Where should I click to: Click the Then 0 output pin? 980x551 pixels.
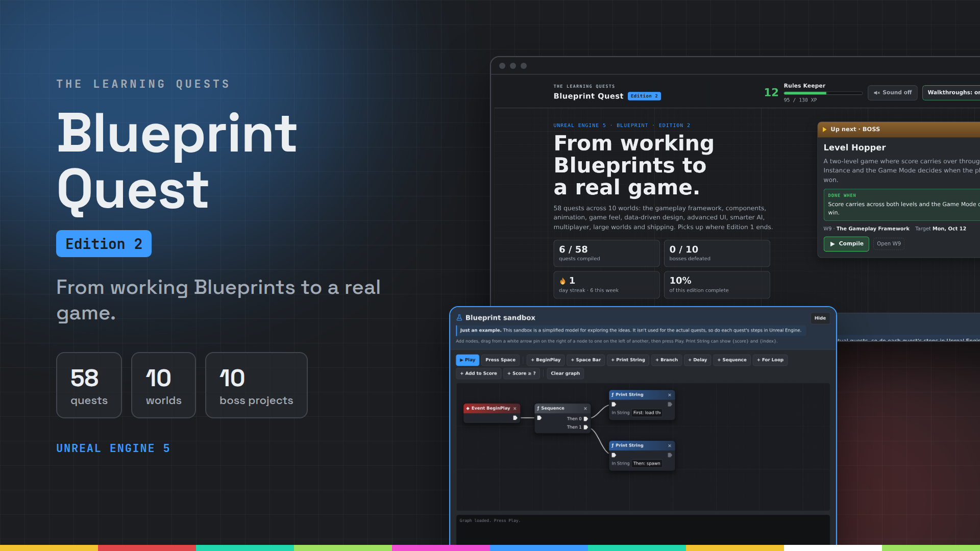(586, 419)
